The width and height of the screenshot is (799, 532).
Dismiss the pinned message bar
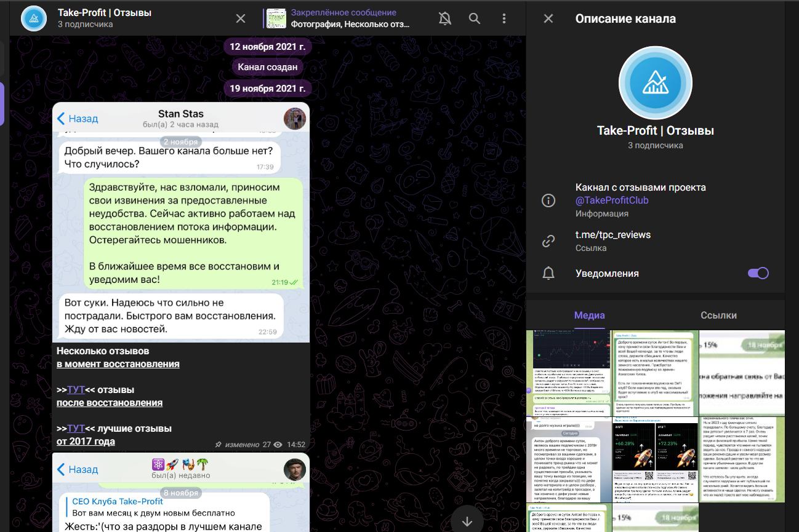(241, 18)
